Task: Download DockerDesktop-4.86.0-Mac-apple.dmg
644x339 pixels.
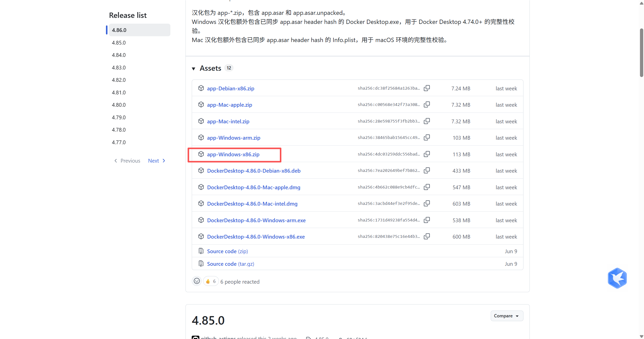Action: tap(254, 187)
